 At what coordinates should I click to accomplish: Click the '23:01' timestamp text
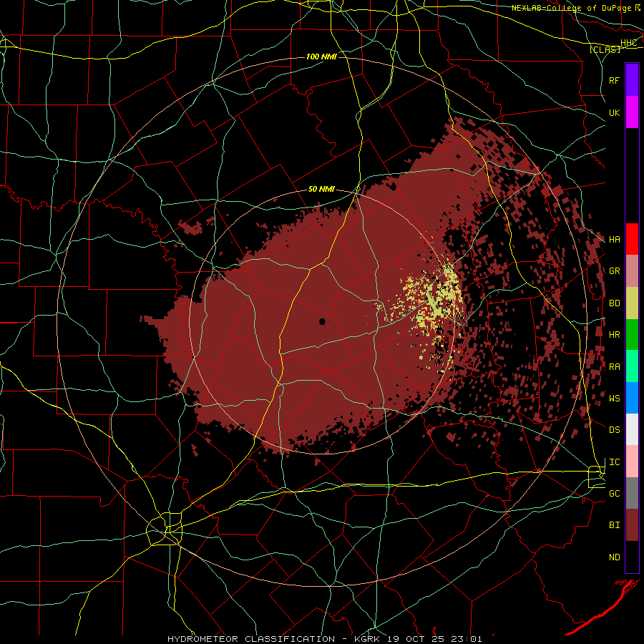(466, 639)
